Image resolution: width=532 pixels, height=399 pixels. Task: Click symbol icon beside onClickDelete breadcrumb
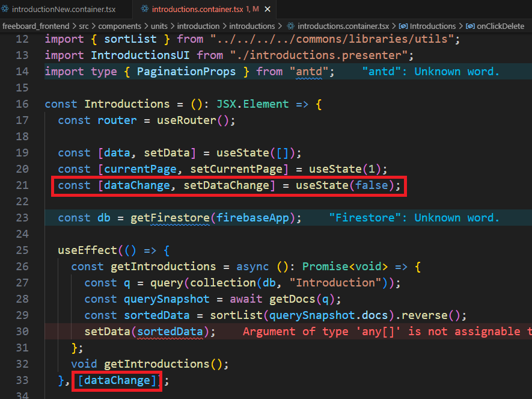pos(470,26)
